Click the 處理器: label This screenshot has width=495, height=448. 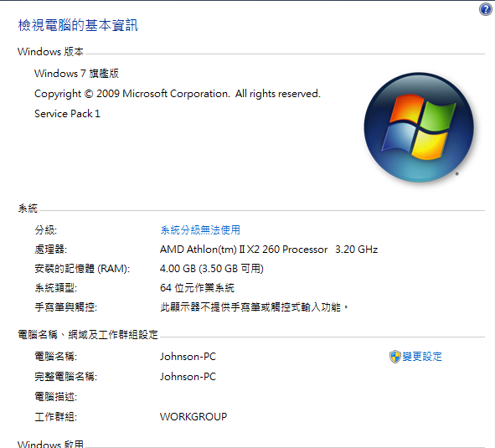click(x=50, y=250)
